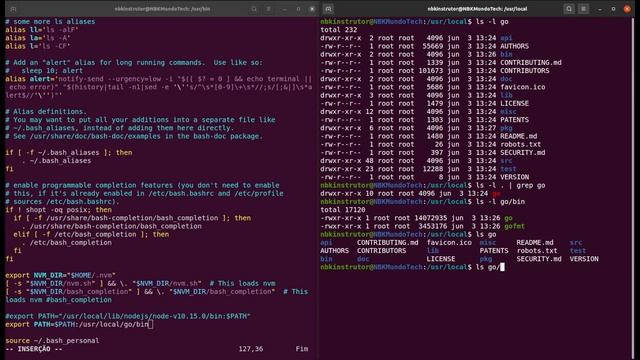Viewport: 640px width, 360px height.
Task: Maximize the /usr/bin terminal window
Action: [298, 9]
